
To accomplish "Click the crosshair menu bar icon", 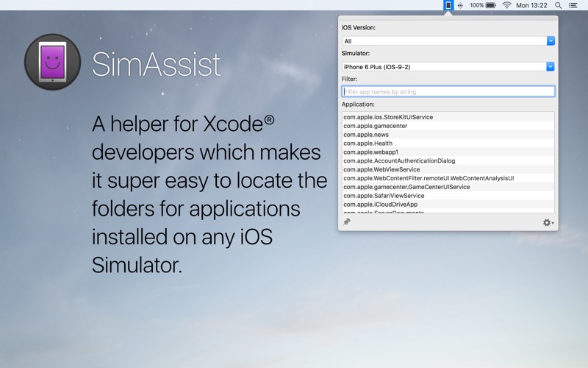I will tap(460, 5).
